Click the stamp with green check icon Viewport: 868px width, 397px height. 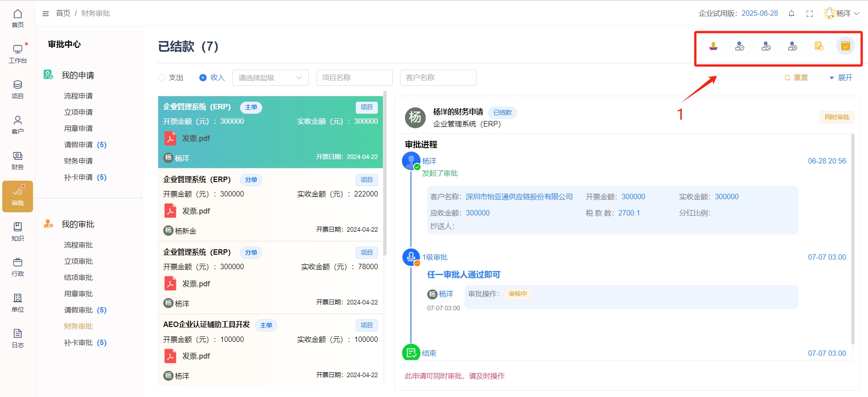[740, 46]
